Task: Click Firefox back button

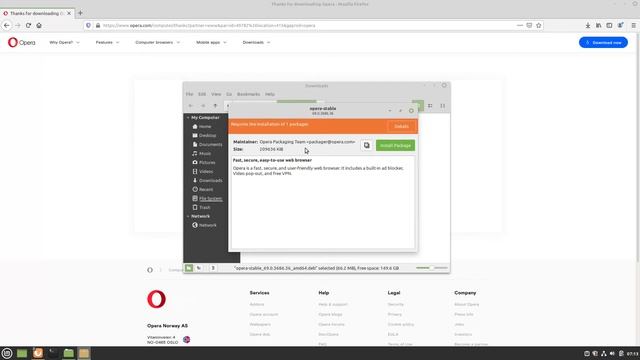Action: click(7, 25)
